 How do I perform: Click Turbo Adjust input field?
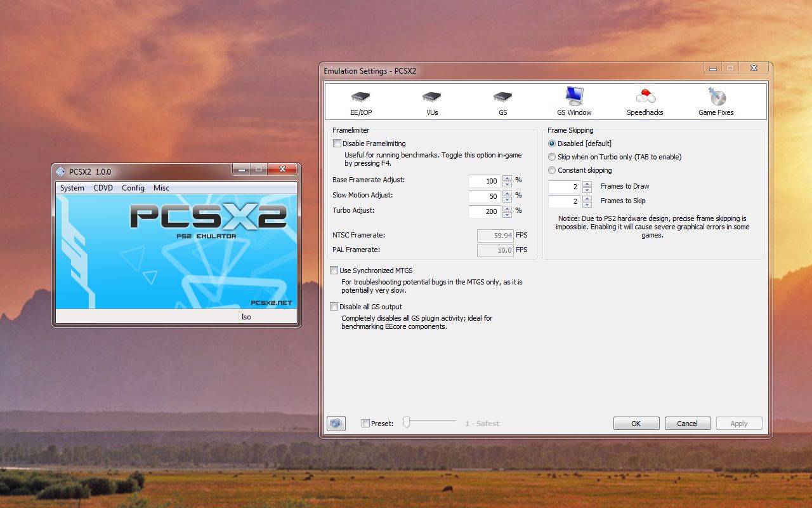[485, 211]
